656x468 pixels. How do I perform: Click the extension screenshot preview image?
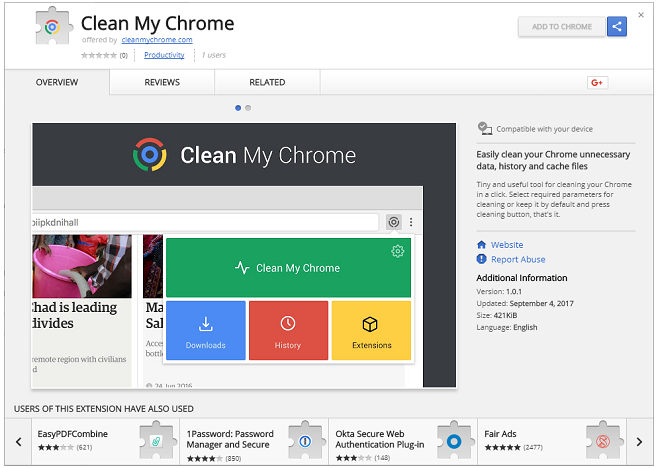(244, 255)
